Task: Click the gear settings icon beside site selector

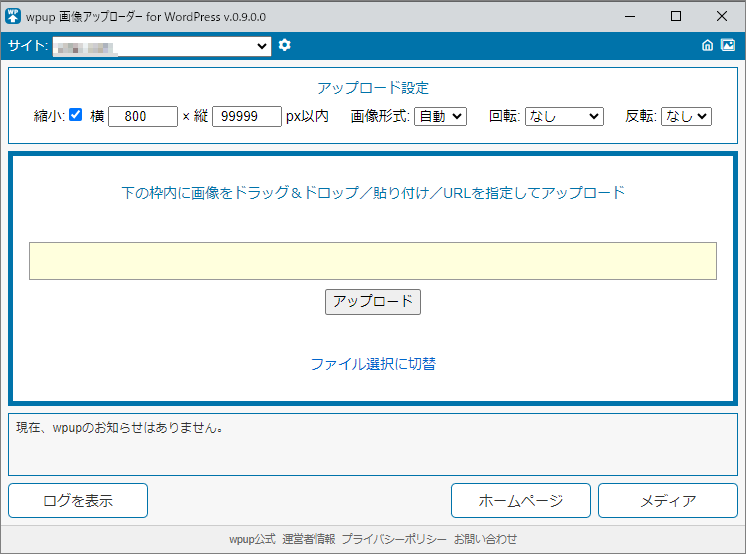Action: tap(285, 45)
